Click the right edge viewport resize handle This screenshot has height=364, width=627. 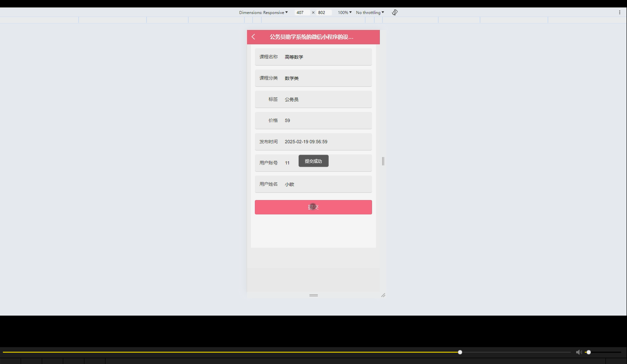point(383,161)
